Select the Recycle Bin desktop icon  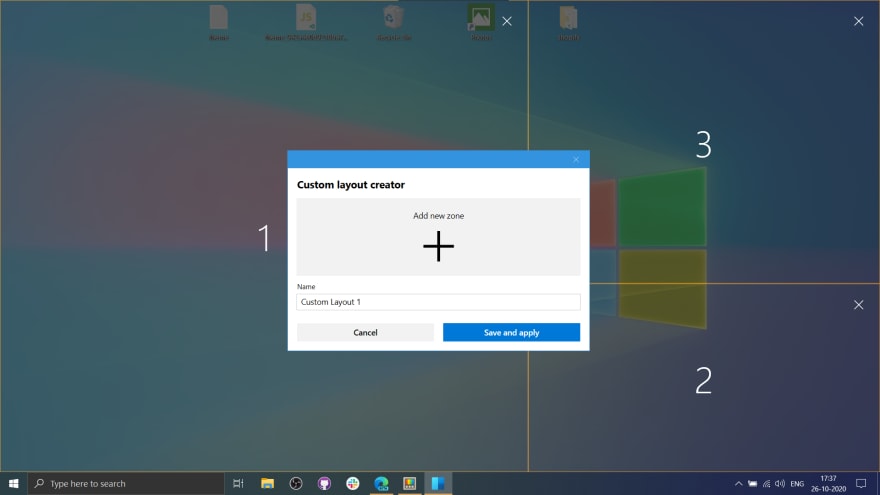[x=393, y=24]
